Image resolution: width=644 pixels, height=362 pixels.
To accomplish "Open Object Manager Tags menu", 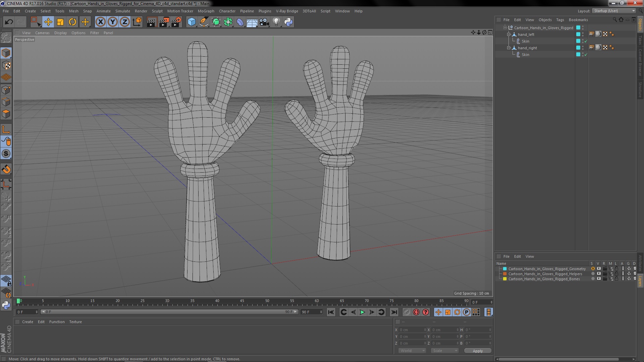I will [x=560, y=20].
